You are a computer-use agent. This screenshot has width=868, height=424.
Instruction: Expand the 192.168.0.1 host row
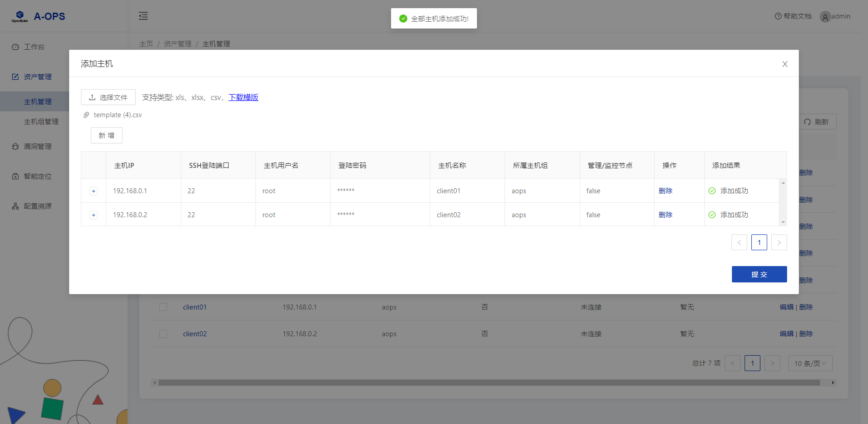tap(94, 191)
